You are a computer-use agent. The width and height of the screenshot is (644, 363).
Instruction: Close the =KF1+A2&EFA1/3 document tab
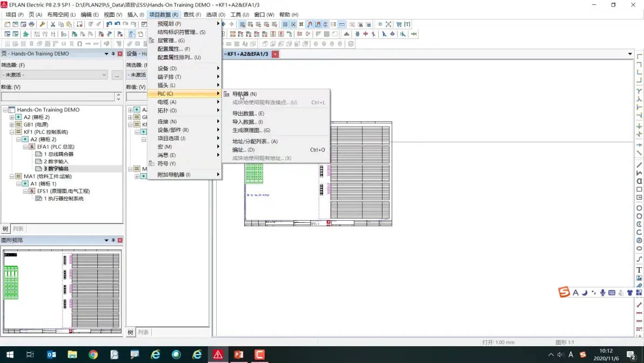[275, 54]
